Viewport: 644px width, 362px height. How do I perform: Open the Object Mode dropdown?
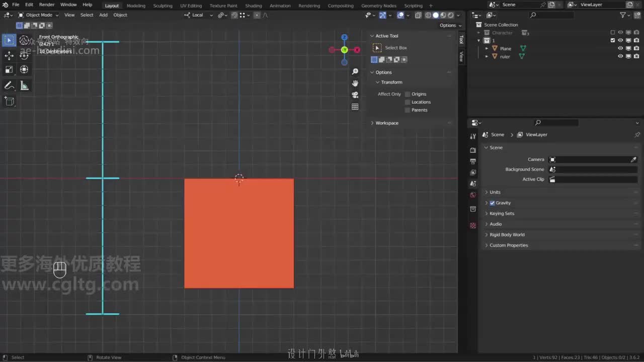[39, 15]
